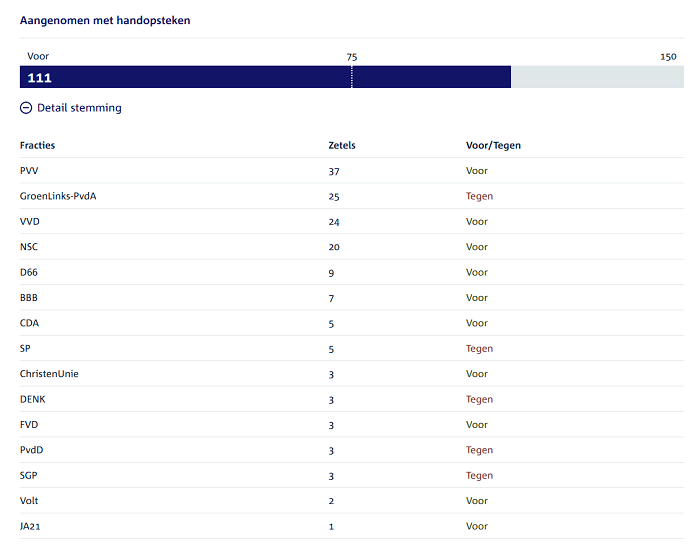Click the Voor/Tegen column header
This screenshot has height=553, width=700.
click(493, 146)
